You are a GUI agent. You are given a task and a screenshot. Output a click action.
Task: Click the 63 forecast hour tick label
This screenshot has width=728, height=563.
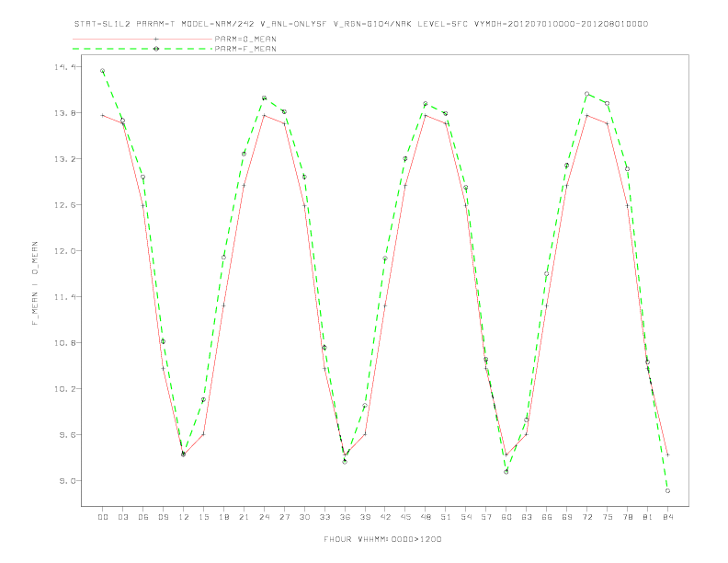pos(527,517)
